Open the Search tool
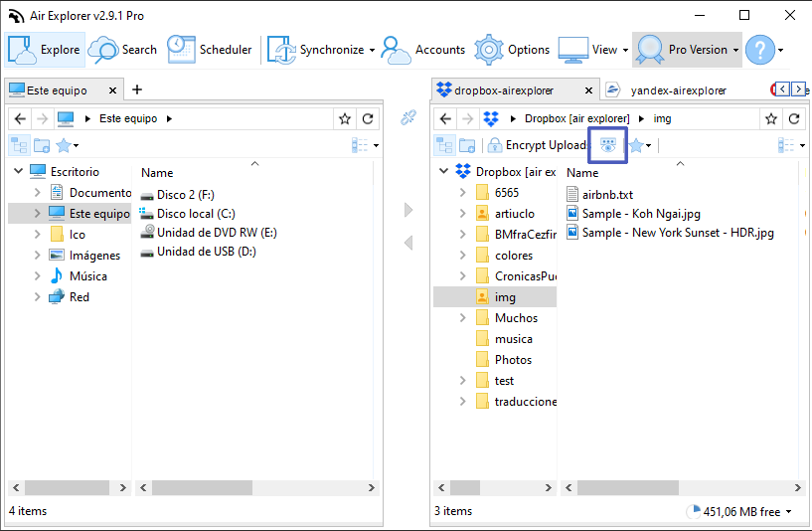The image size is (812, 531). click(122, 50)
